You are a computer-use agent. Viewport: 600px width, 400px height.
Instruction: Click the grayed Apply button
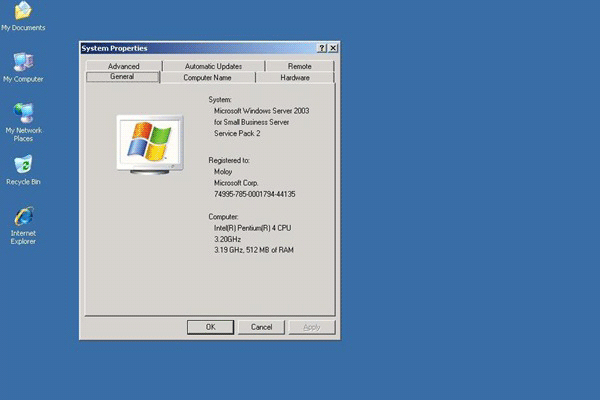point(312,327)
